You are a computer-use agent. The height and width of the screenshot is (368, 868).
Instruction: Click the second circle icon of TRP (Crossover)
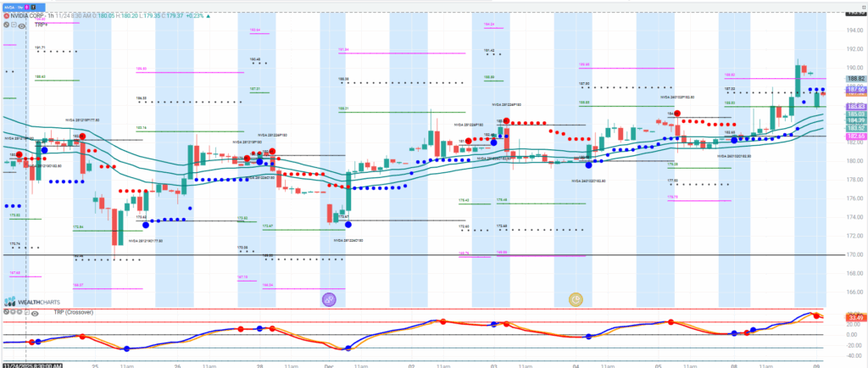tap(13, 312)
